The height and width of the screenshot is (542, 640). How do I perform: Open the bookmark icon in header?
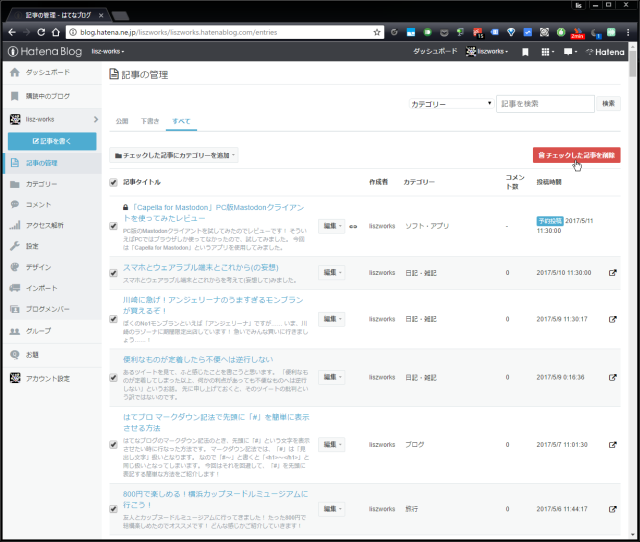click(525, 52)
